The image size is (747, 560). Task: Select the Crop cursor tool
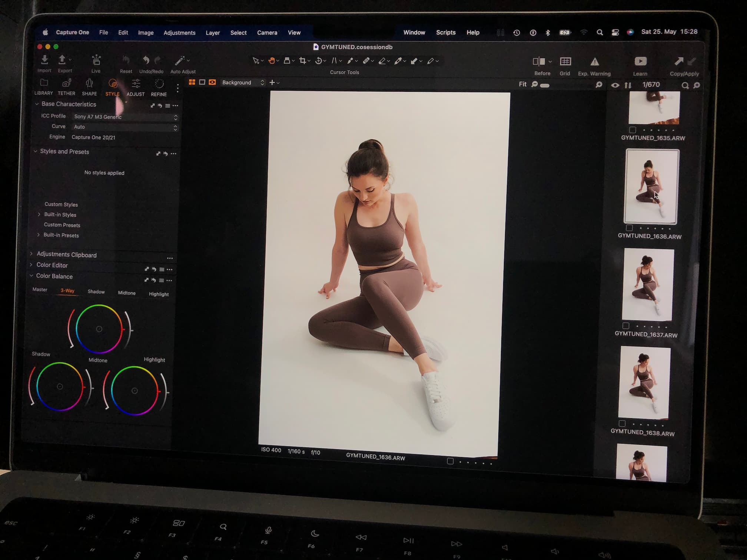click(303, 61)
